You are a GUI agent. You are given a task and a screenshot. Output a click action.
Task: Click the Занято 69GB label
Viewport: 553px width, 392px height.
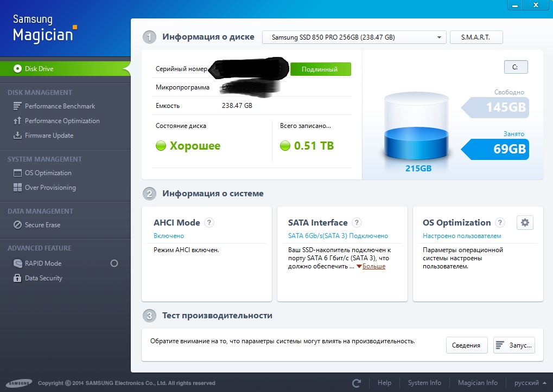(x=495, y=149)
